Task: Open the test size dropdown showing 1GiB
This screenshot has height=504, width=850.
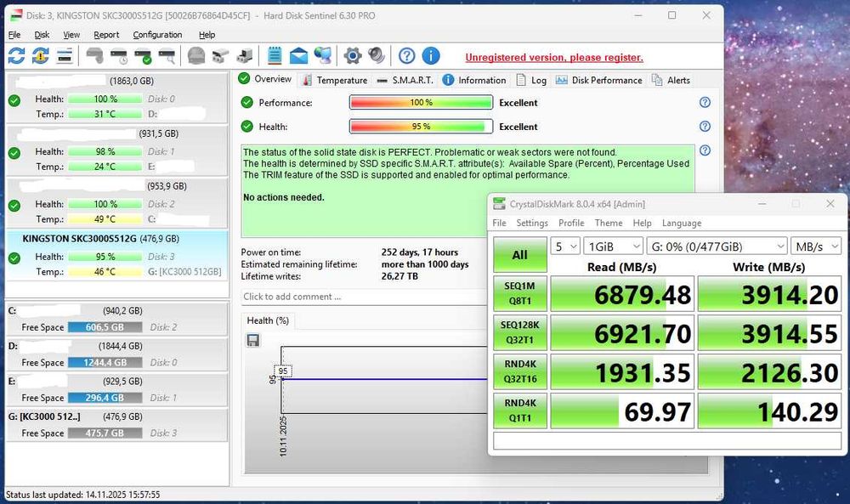Action: pos(614,246)
